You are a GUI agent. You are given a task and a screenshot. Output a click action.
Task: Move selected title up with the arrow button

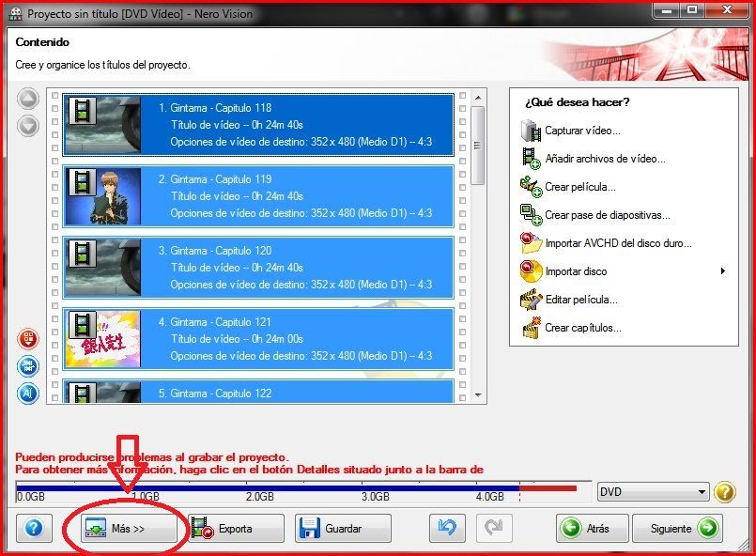click(x=28, y=99)
